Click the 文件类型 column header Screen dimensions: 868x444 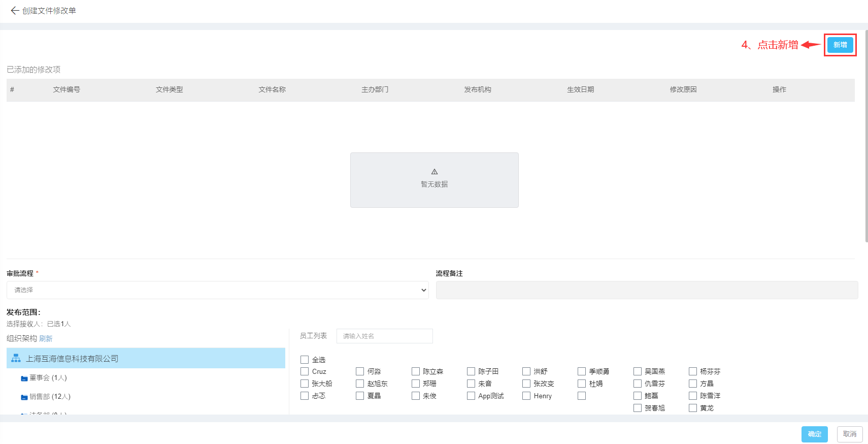coord(170,89)
